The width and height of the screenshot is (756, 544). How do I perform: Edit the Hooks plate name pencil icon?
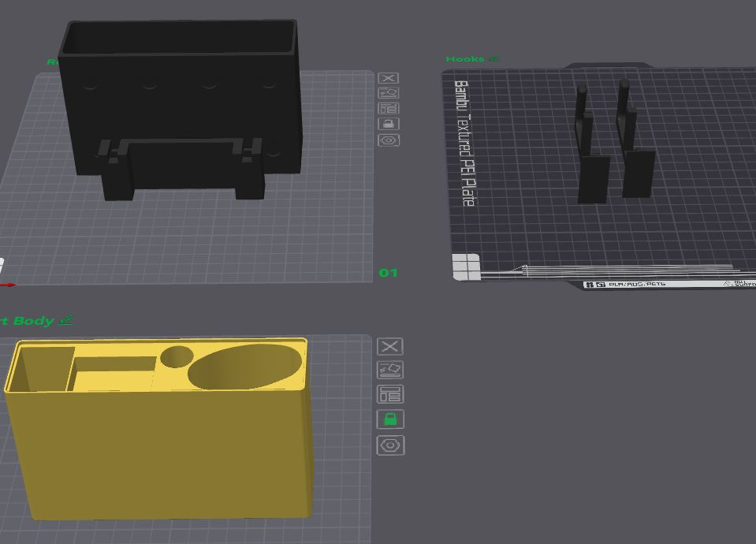pos(493,59)
